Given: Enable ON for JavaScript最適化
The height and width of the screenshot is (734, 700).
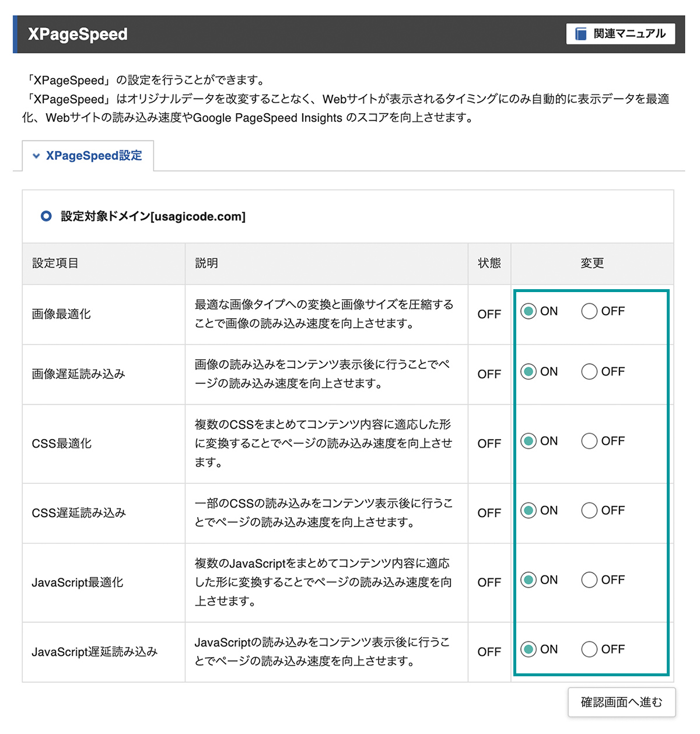Looking at the screenshot, I should tap(528, 580).
